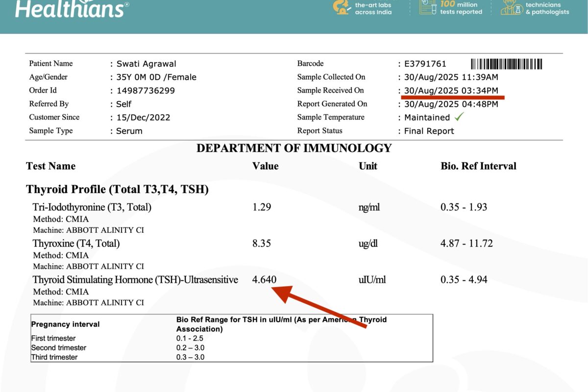Viewport: 588px width, 392px height.
Task: Click the technician pathologist icon
Action: [x=511, y=6]
